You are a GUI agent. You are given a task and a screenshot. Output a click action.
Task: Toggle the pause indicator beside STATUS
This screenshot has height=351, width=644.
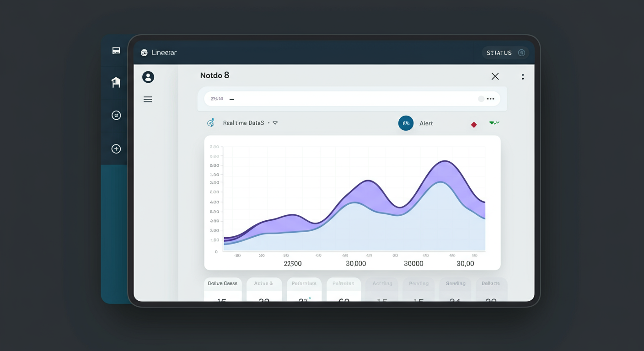click(x=521, y=53)
